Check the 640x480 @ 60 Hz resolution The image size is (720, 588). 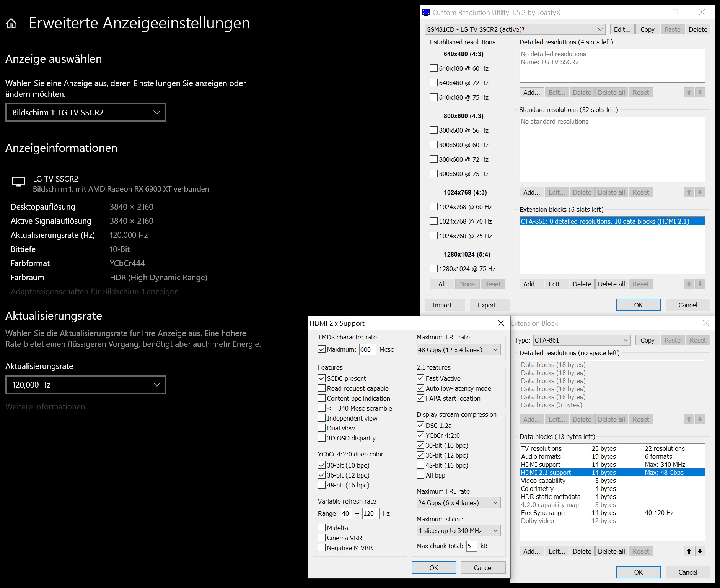[x=434, y=68]
